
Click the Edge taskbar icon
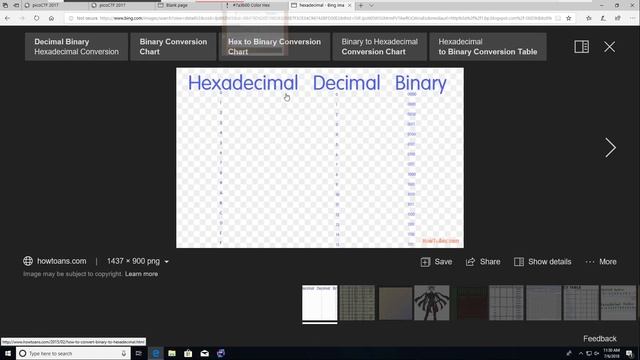(156, 353)
